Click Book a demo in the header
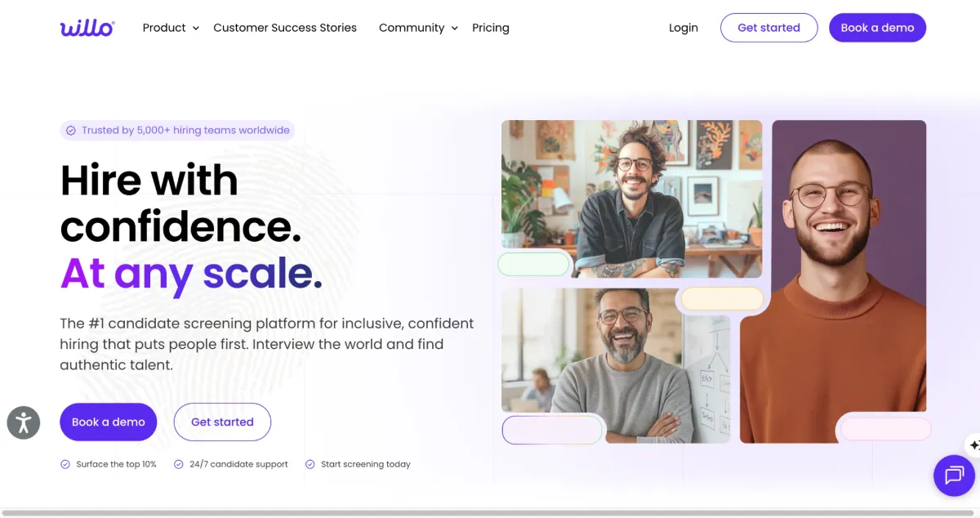 coord(877,28)
